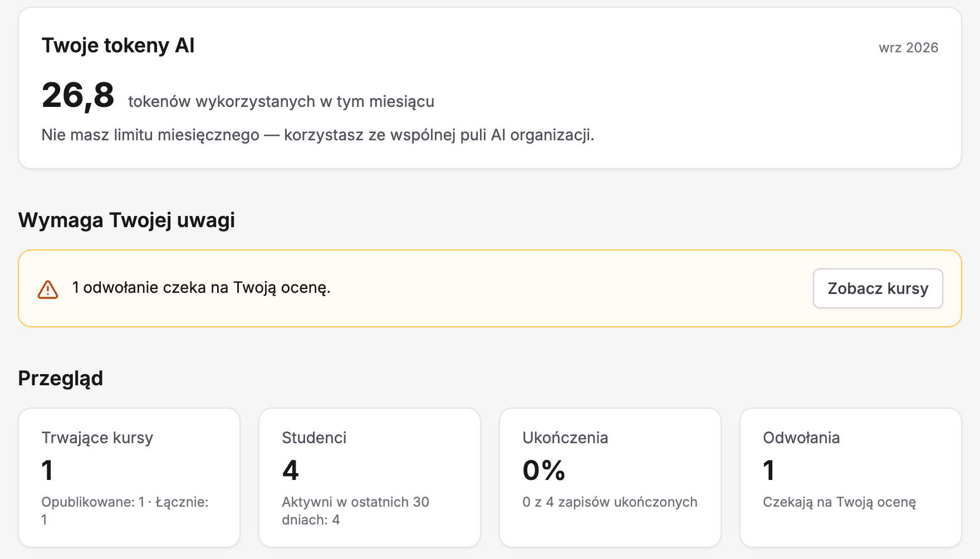Click the Wymaga Twojej uwagi heading
The image size is (980, 559).
(x=126, y=220)
